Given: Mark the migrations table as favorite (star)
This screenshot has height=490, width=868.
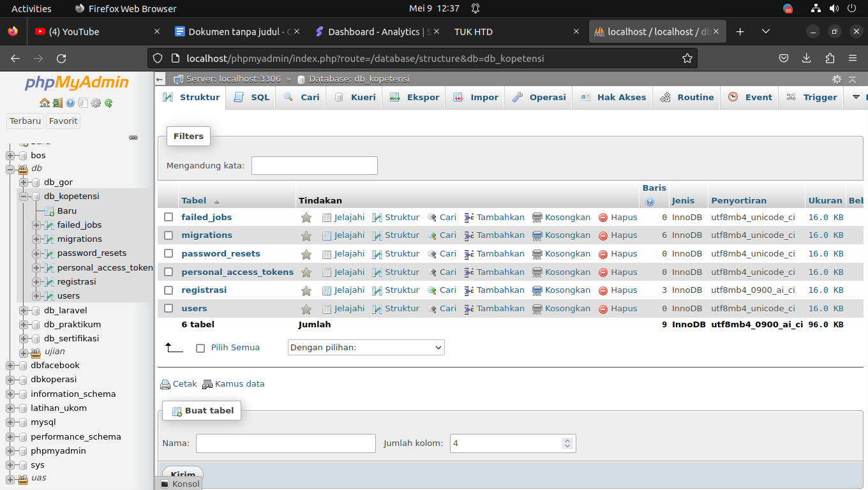Looking at the screenshot, I should tap(306, 235).
